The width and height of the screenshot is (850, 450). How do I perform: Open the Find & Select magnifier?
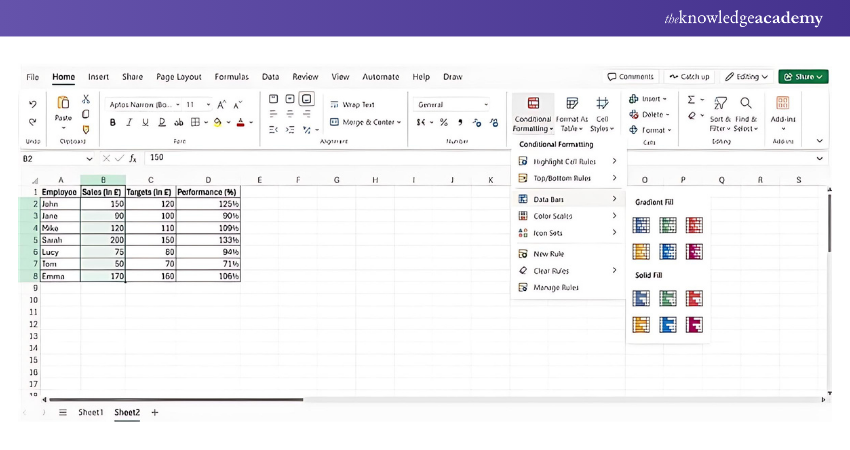click(x=746, y=104)
